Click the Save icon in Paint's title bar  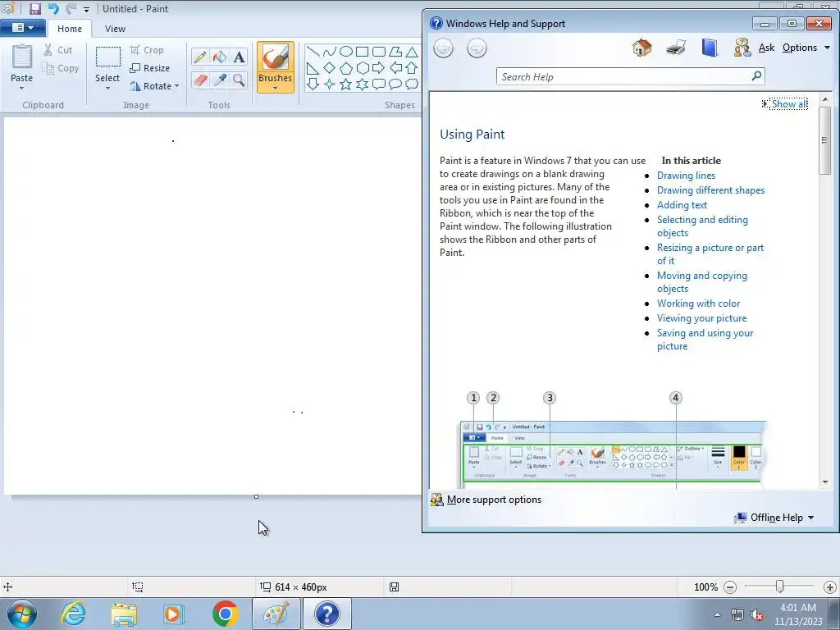(34, 8)
